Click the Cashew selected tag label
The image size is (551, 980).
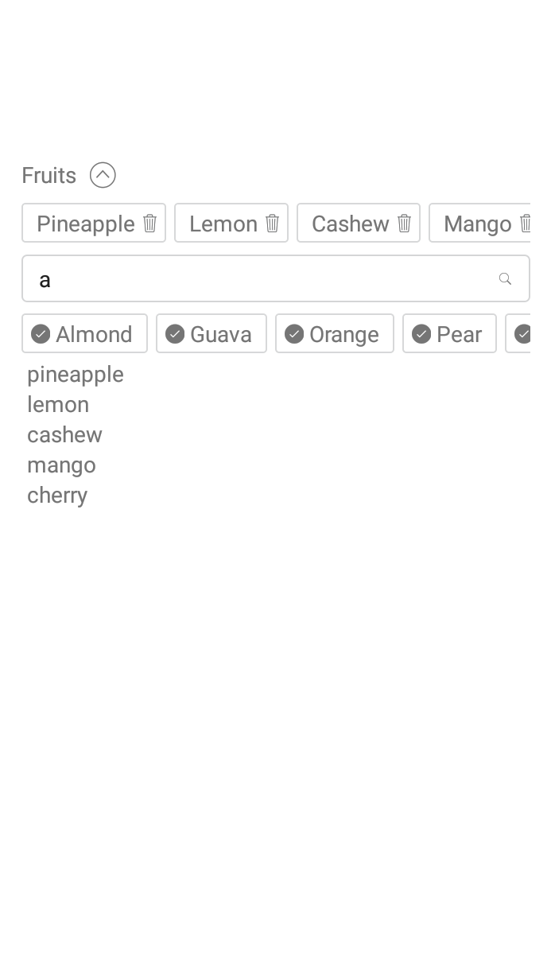pos(350,224)
